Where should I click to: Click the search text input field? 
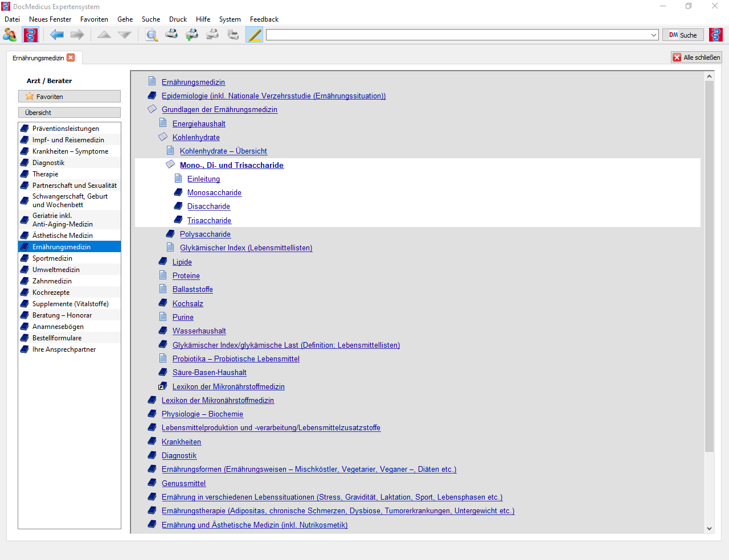[x=457, y=35]
